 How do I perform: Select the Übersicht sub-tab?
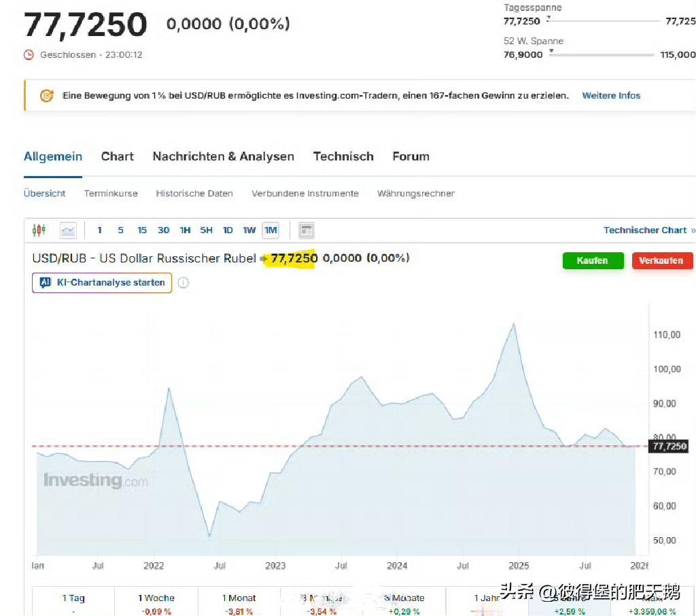coord(44,193)
